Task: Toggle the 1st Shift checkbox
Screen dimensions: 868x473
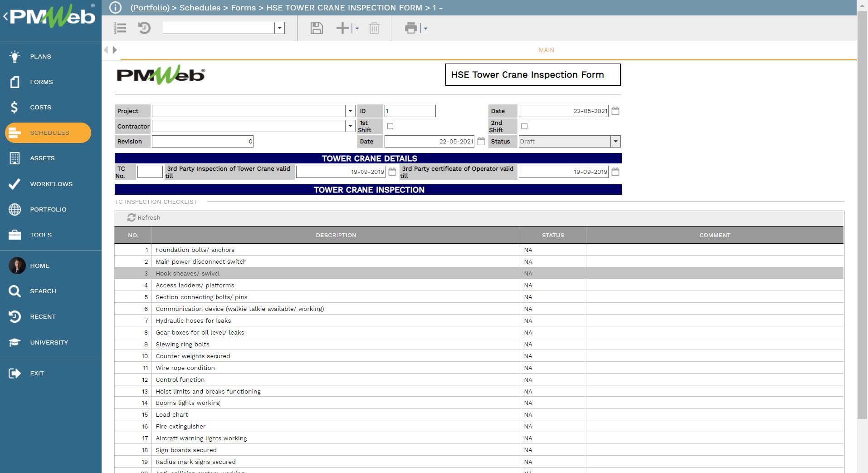Action: pyautogui.click(x=390, y=126)
